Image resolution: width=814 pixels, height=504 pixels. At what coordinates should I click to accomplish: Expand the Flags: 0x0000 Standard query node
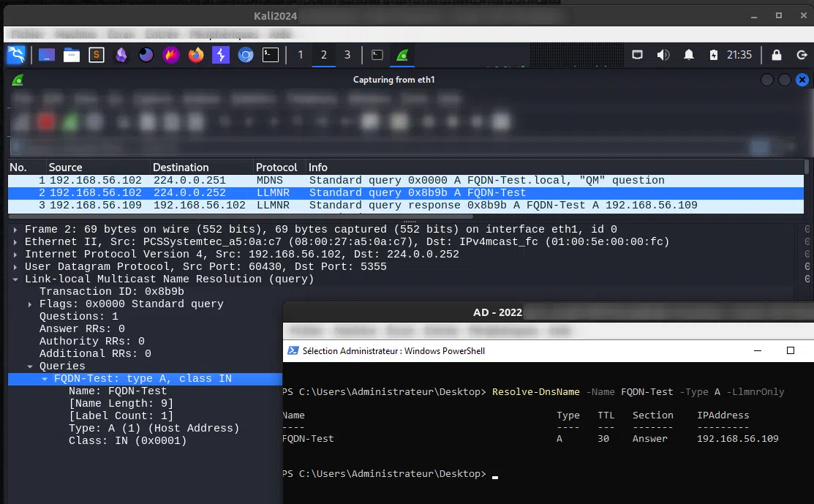[30, 304]
